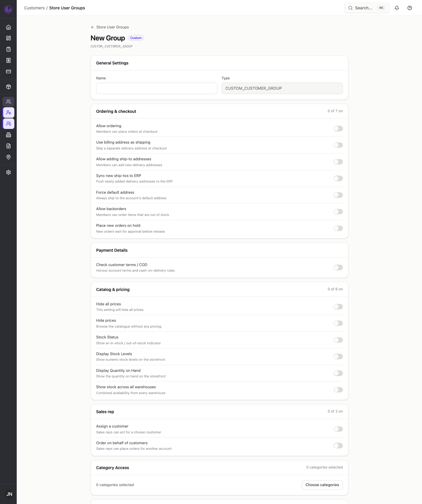Viewport: 422px width, 504px height.
Task: Click Customers in the breadcrumb
Action: click(x=34, y=8)
